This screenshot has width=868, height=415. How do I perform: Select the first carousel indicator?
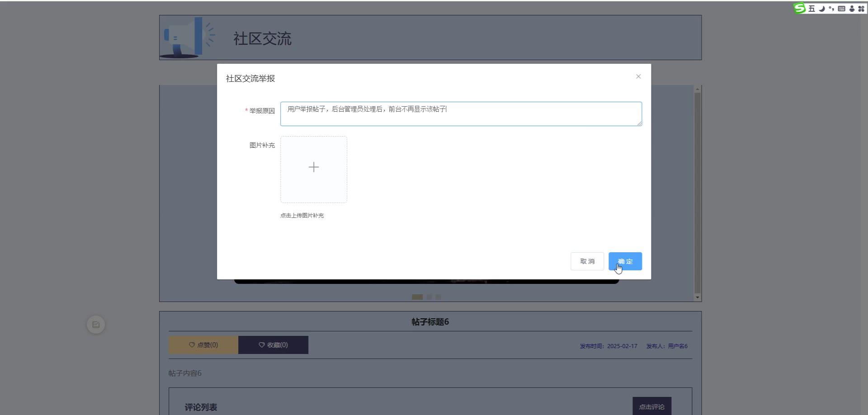point(417,297)
